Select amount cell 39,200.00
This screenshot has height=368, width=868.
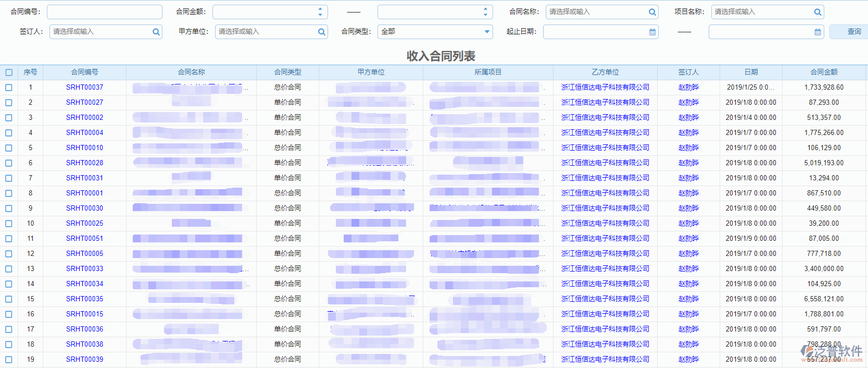tap(824, 224)
